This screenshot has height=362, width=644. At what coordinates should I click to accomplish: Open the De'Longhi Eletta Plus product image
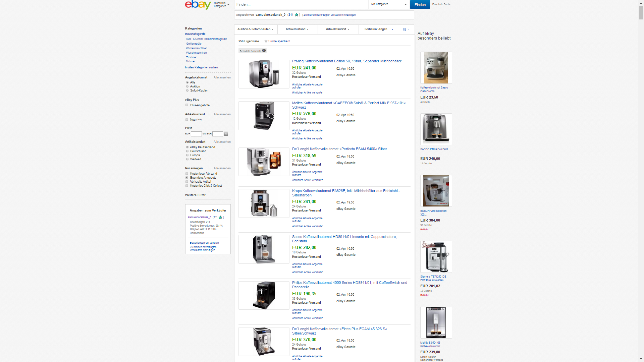[x=264, y=342]
